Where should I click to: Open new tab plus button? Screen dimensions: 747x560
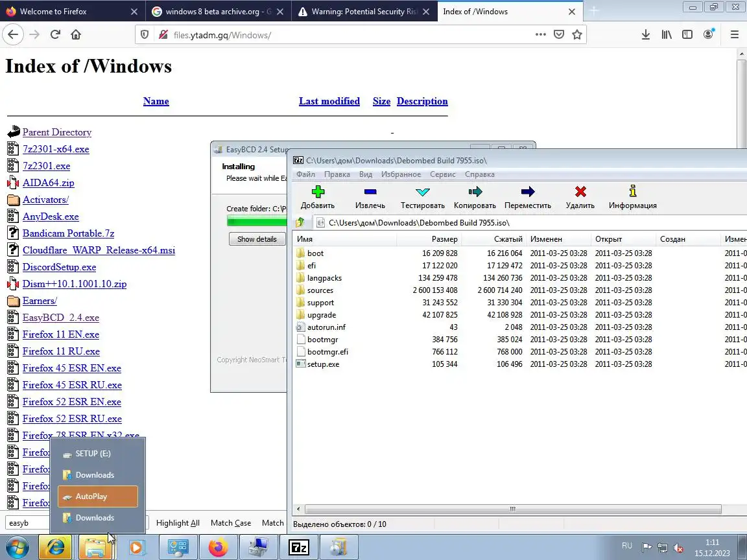tap(593, 11)
